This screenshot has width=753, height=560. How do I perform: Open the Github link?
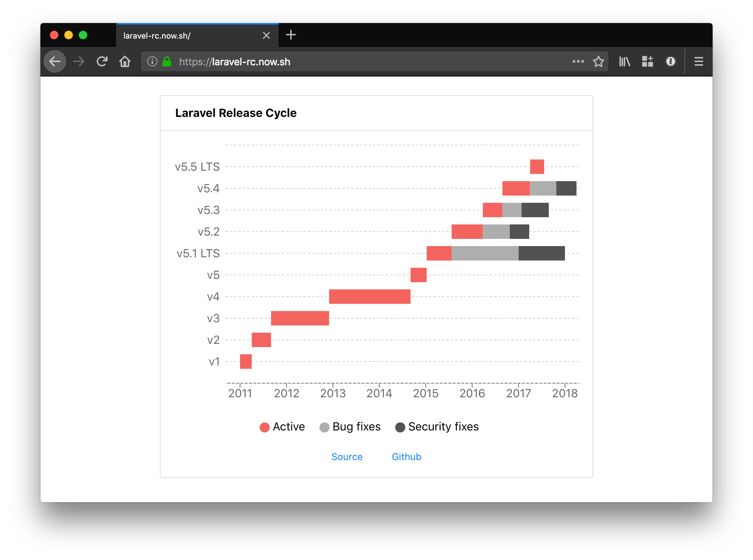406,457
